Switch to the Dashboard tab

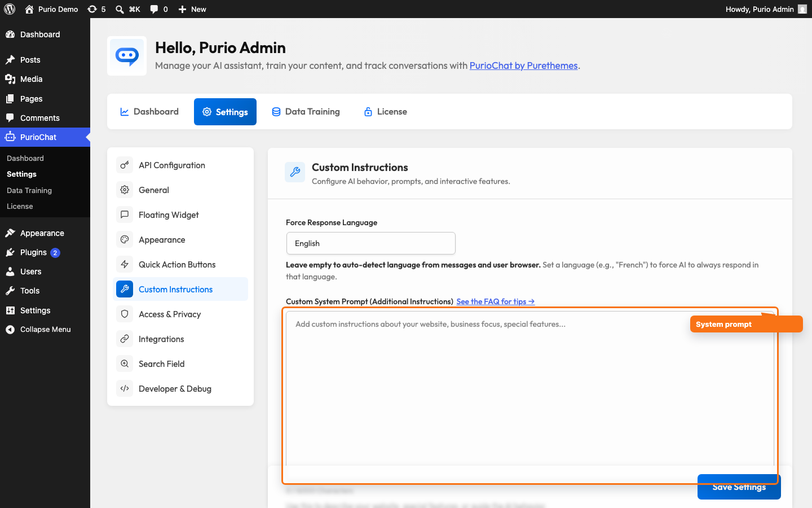(149, 112)
